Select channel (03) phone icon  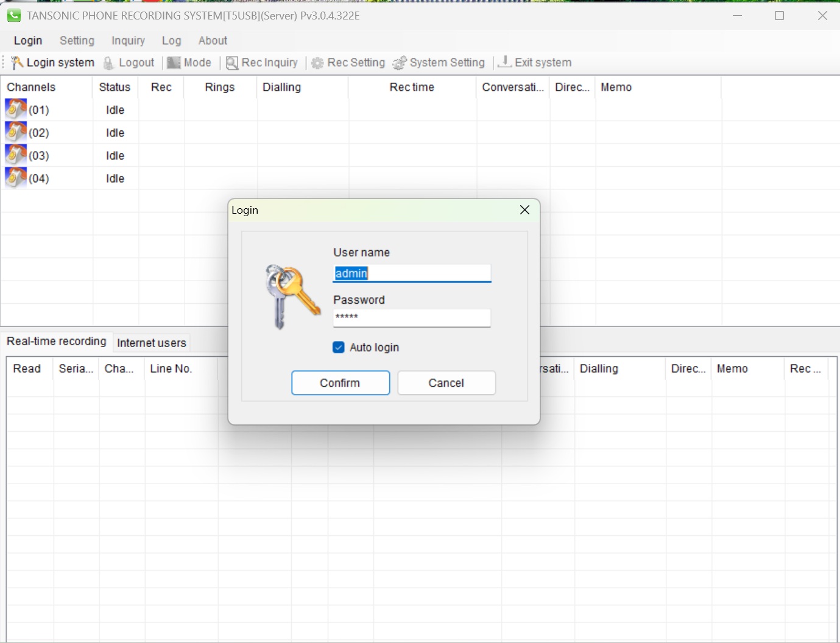pos(16,155)
